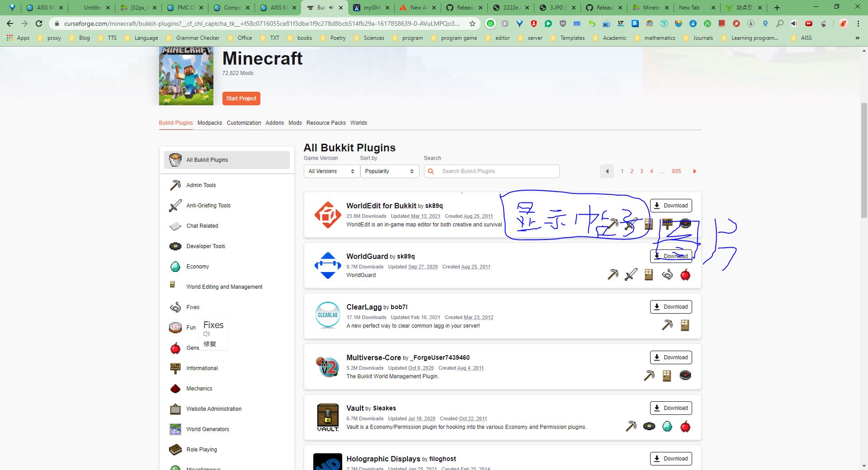The image size is (868, 470).
Task: Open author sk89q link on WorldEdit
Action: (434, 206)
